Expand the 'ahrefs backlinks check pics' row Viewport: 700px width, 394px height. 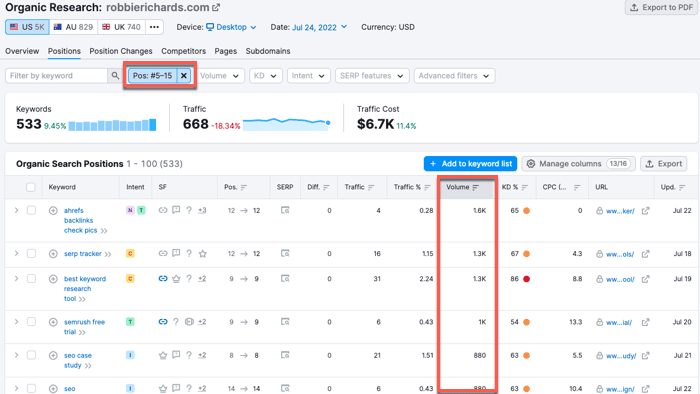[17, 210]
